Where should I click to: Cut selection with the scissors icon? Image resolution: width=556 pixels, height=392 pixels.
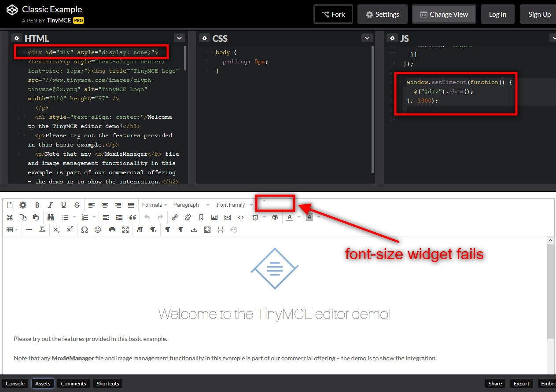[x=10, y=217]
